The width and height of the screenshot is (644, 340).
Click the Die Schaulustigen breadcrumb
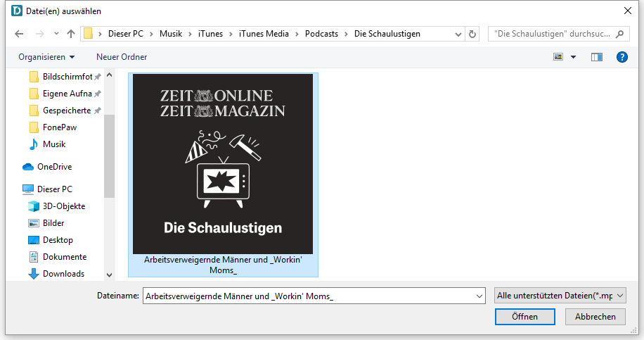click(x=387, y=34)
